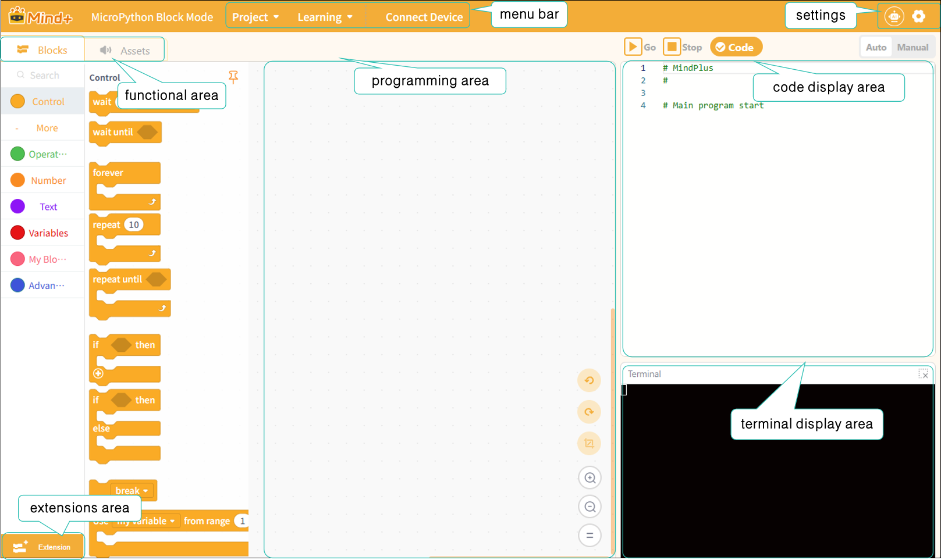Viewport: 941px width, 560px height.
Task: Click the Connect Device button
Action: pyautogui.click(x=424, y=17)
